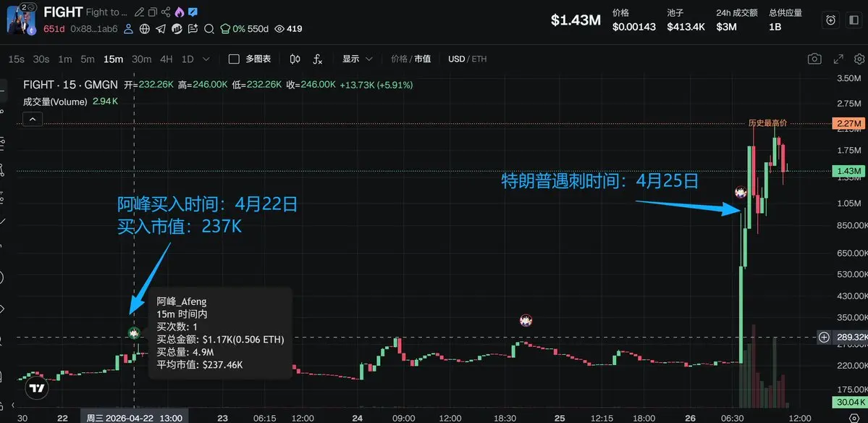Click the 651d token age label
This screenshot has height=423, width=868.
54,29
